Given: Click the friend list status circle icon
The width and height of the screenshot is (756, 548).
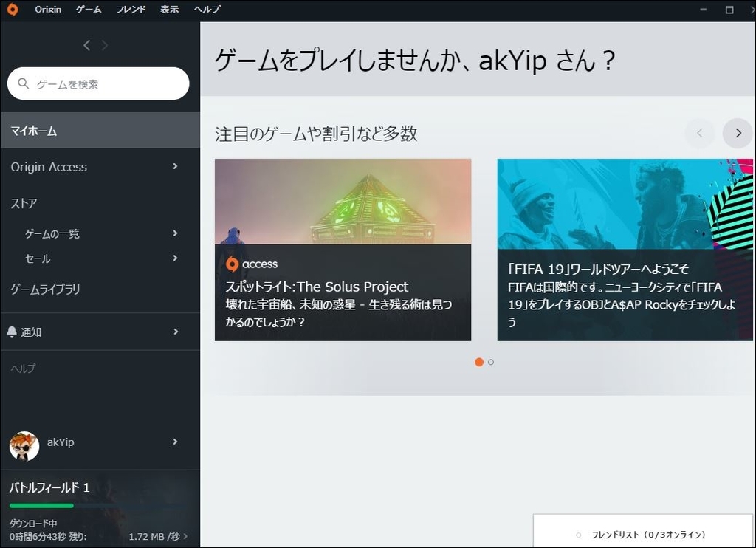Looking at the screenshot, I should tap(579, 535).
